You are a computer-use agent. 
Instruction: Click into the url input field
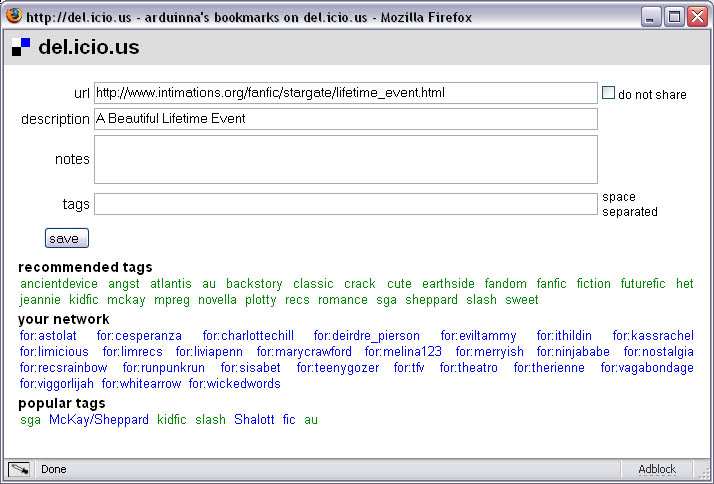click(346, 93)
